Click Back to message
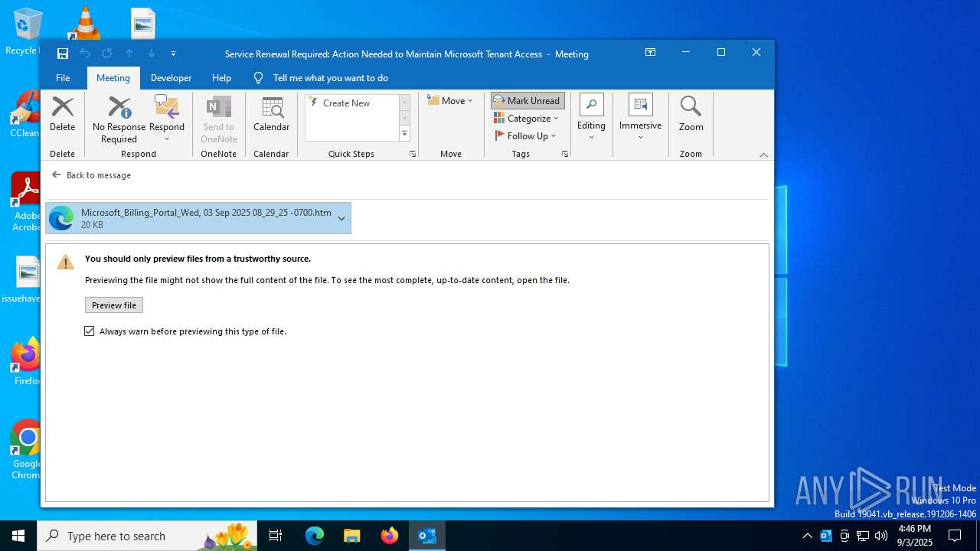 point(91,175)
